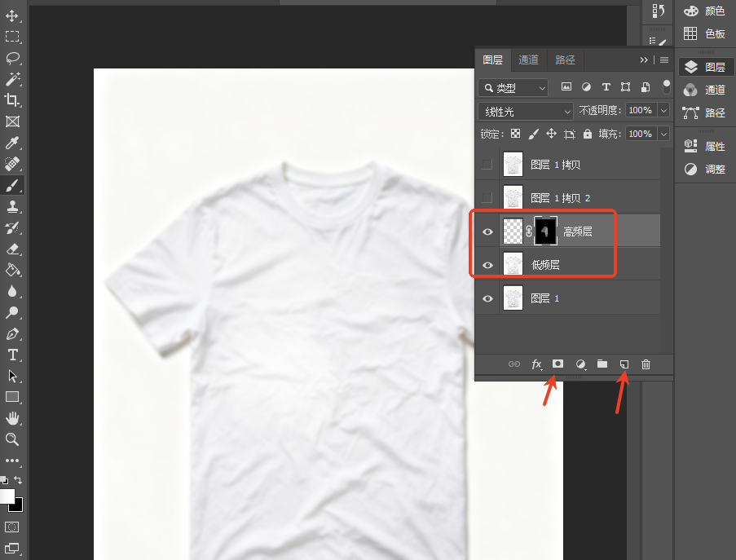
Task: Switch to the 通道 tab
Action: click(x=528, y=60)
